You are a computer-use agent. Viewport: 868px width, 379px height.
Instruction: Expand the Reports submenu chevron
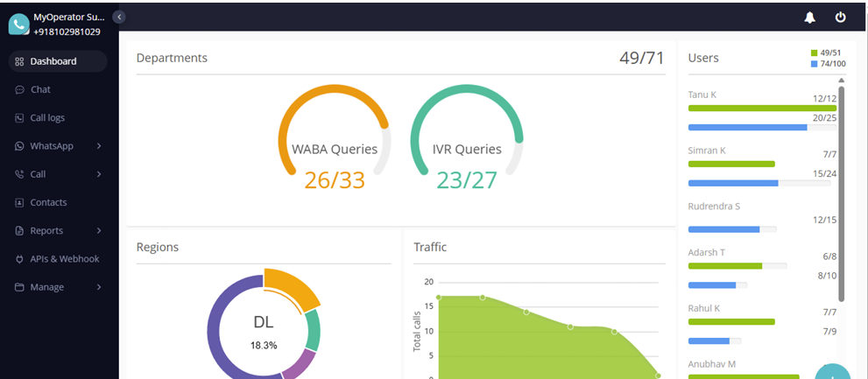click(x=99, y=231)
